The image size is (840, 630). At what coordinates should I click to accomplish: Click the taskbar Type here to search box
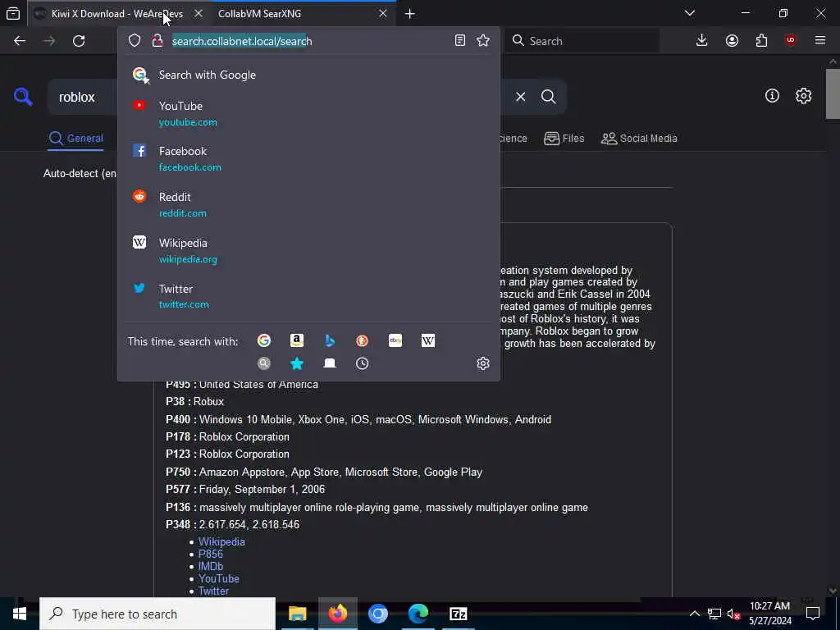(157, 614)
